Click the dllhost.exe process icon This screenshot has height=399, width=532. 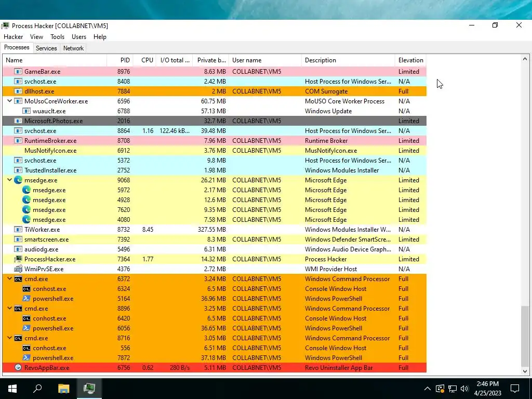pyautogui.click(x=18, y=91)
